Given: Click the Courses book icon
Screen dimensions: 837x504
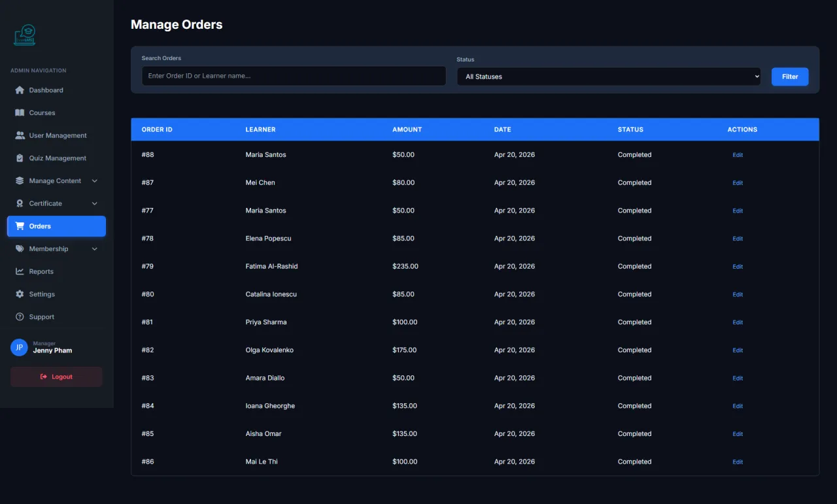Looking at the screenshot, I should click(x=20, y=113).
